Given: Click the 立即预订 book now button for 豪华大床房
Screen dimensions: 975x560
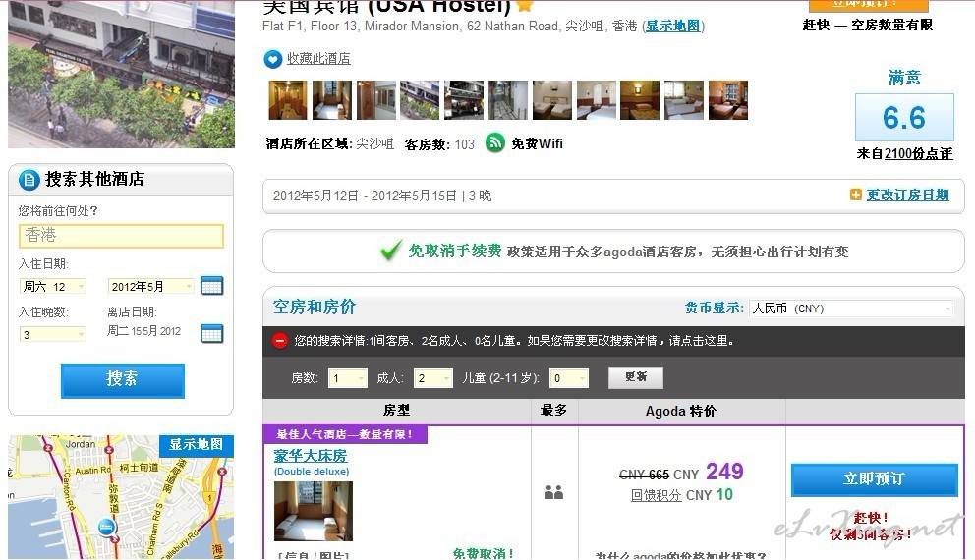Looking at the screenshot, I should (x=875, y=479).
